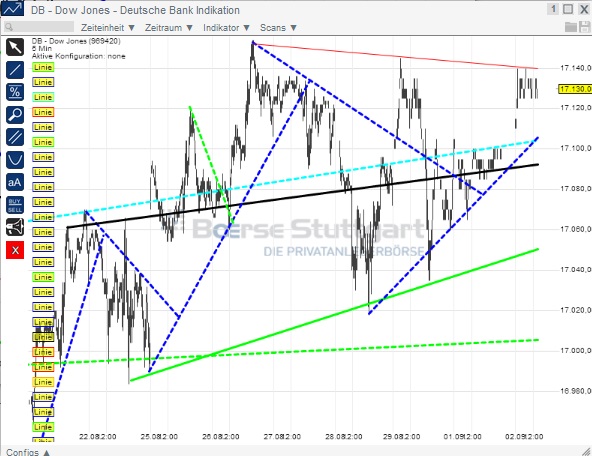592x456 pixels.
Task: Click the Aktive Konfiguration: none text
Action: [x=78, y=56]
